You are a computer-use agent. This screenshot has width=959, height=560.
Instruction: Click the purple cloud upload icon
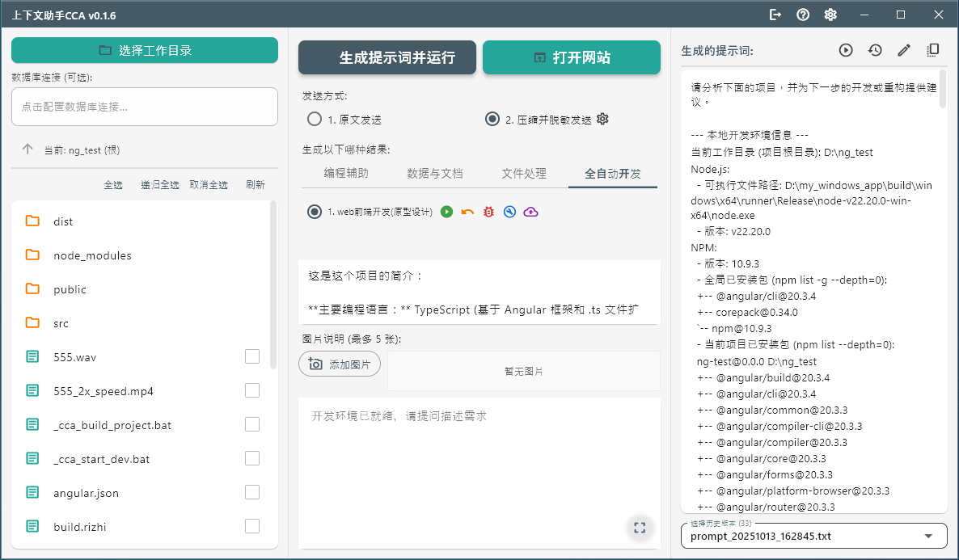click(x=531, y=213)
